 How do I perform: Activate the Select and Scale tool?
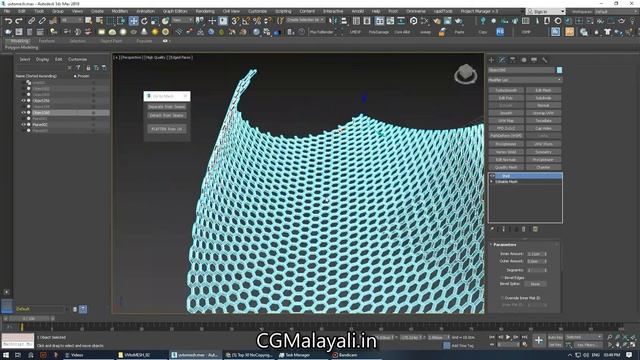(155, 21)
